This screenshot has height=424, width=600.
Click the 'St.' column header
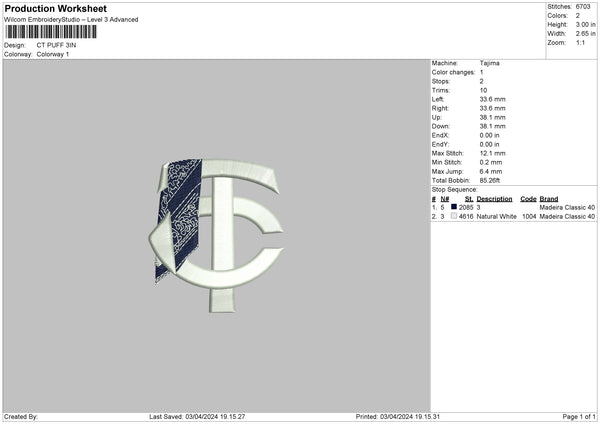(x=469, y=199)
